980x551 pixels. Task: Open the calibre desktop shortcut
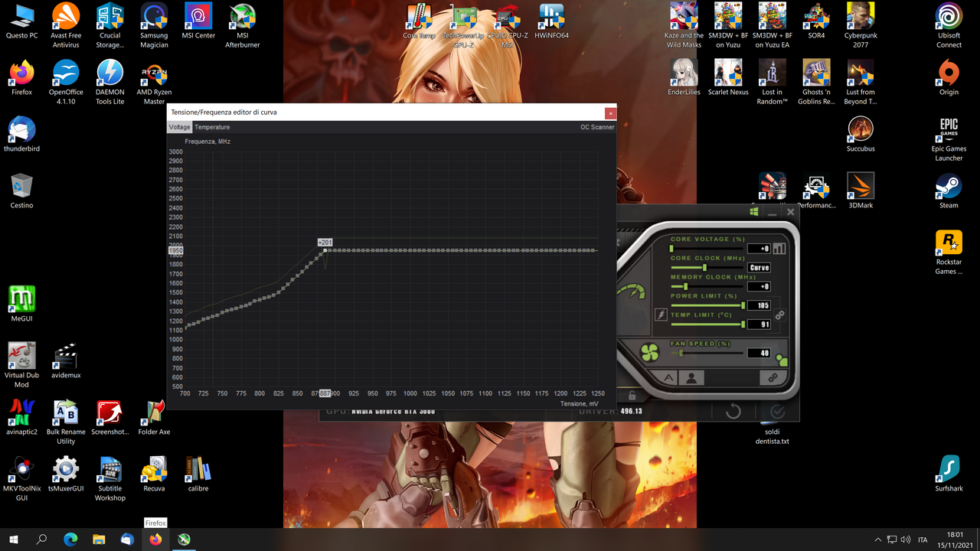(x=198, y=474)
